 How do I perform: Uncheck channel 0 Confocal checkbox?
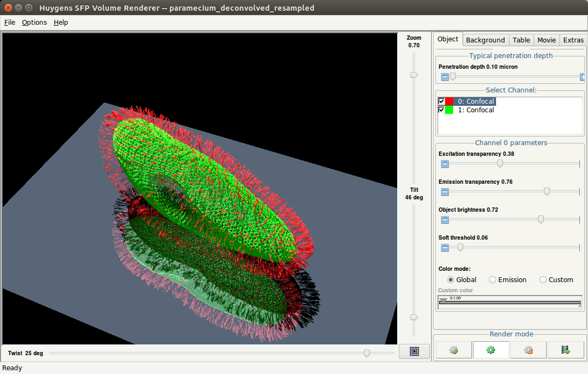tap(442, 102)
